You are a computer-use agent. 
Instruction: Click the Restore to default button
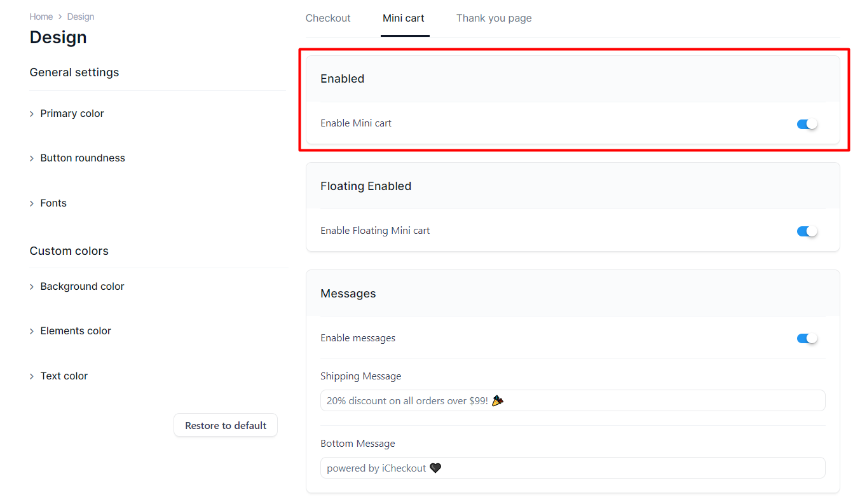(x=226, y=425)
